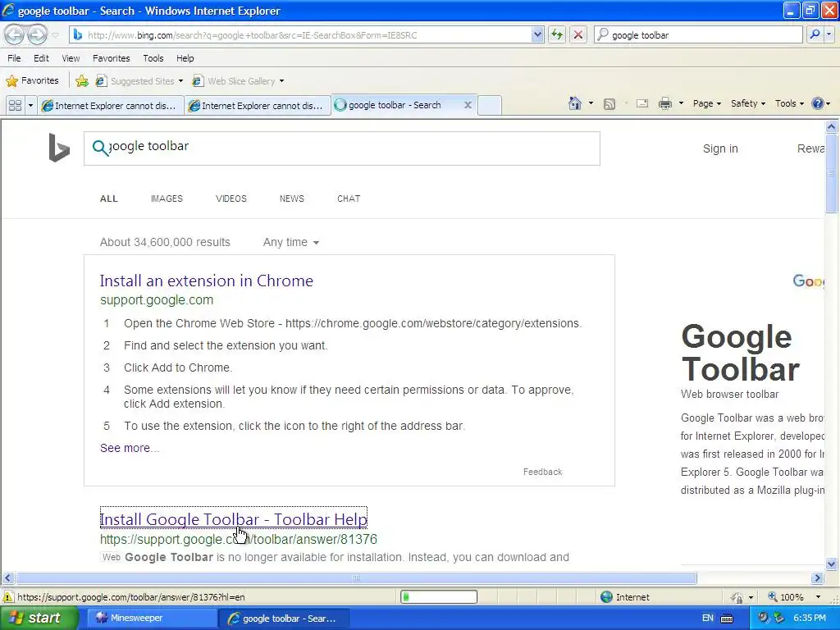
Task: Select the CHAT search tab
Action: [348, 199]
